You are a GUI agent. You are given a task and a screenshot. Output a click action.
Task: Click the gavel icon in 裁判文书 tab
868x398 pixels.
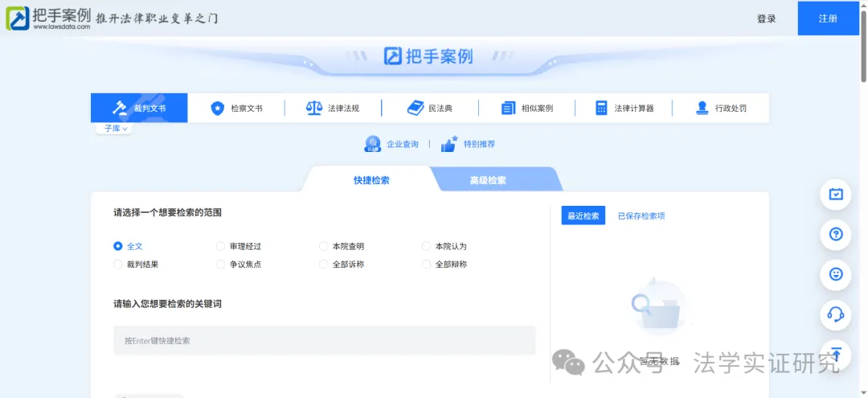(120, 108)
